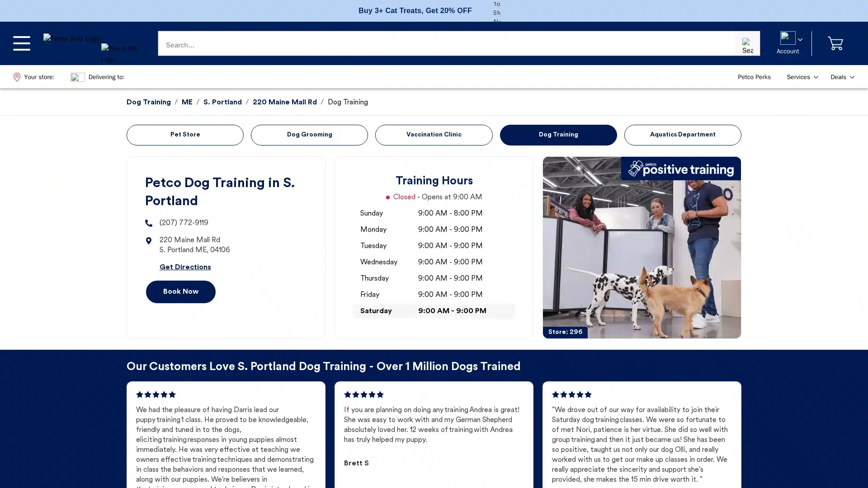Viewport: 868px width, 488px height.
Task: Select the Dog Training tab
Action: (x=558, y=135)
